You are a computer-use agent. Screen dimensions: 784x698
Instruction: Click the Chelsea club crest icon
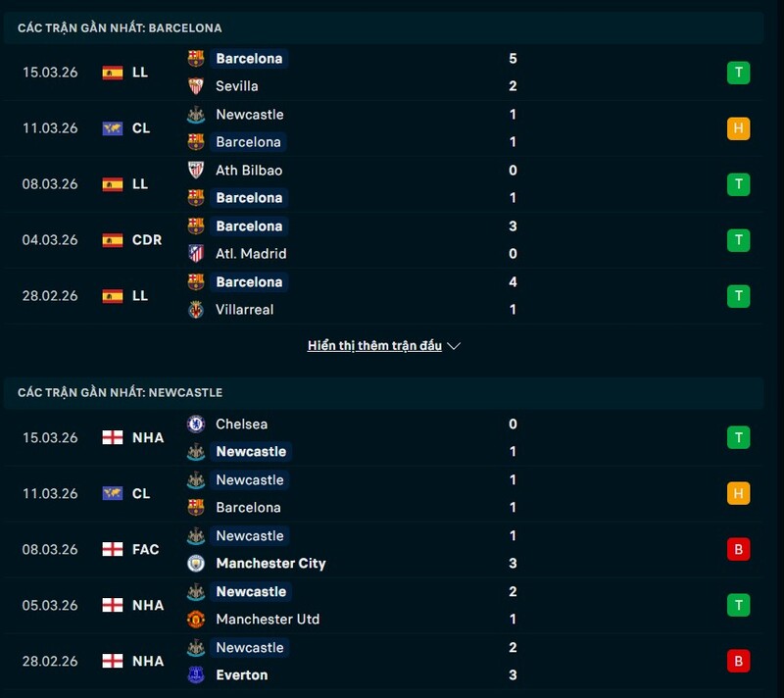click(x=196, y=424)
